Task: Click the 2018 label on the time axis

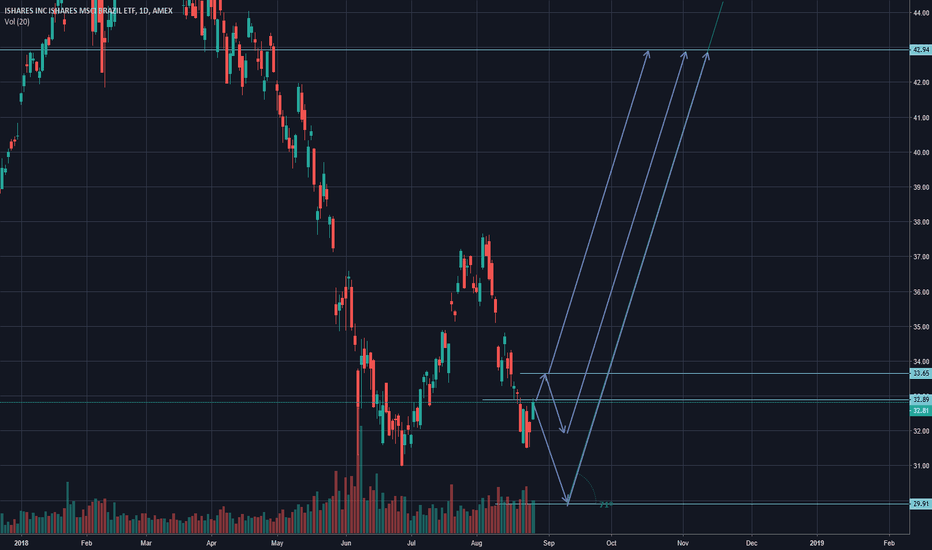Action: coord(21,543)
